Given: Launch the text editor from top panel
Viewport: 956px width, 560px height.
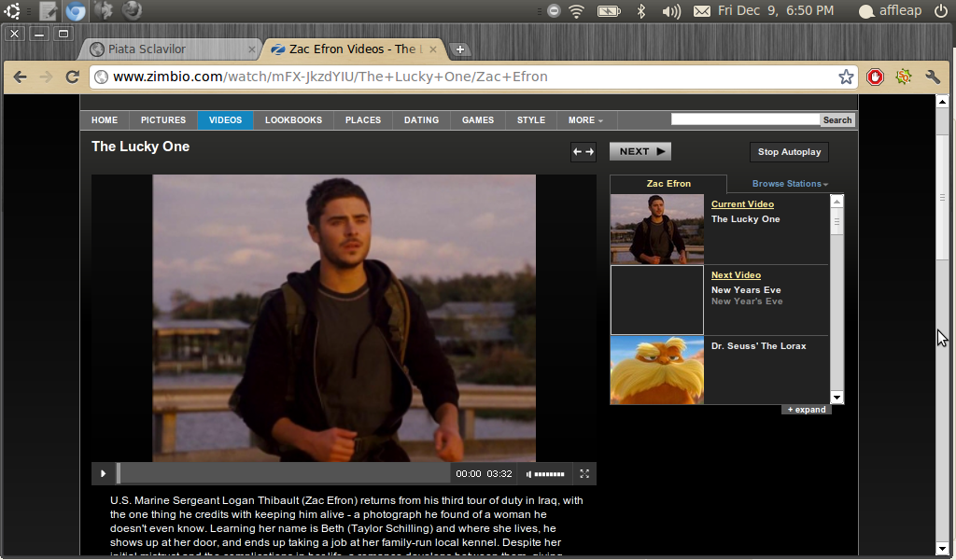Looking at the screenshot, I should pos(49,10).
